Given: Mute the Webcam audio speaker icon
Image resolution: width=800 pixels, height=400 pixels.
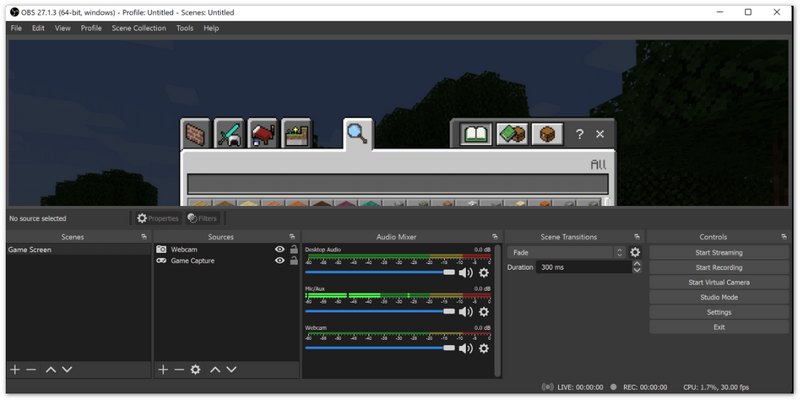Looking at the screenshot, I should (x=466, y=349).
